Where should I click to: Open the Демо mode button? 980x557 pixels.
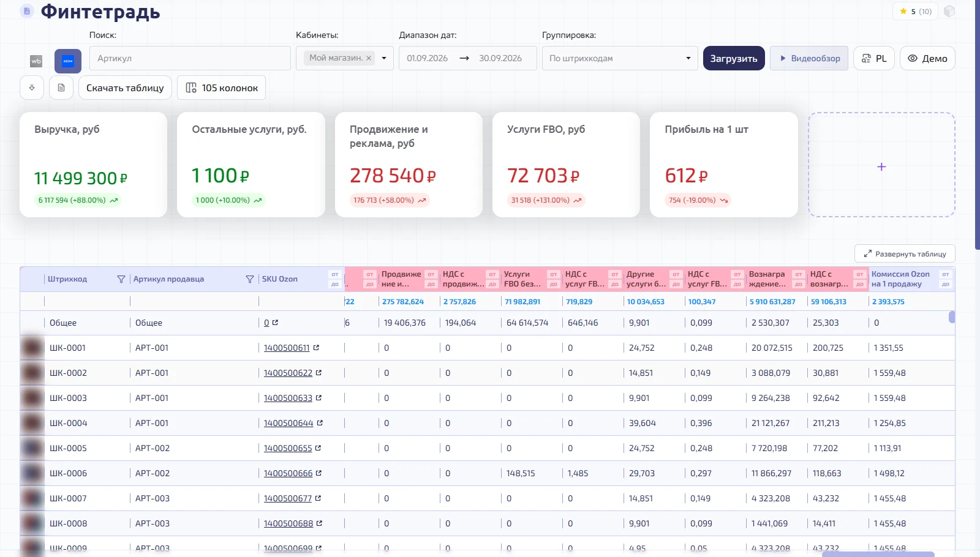927,58
